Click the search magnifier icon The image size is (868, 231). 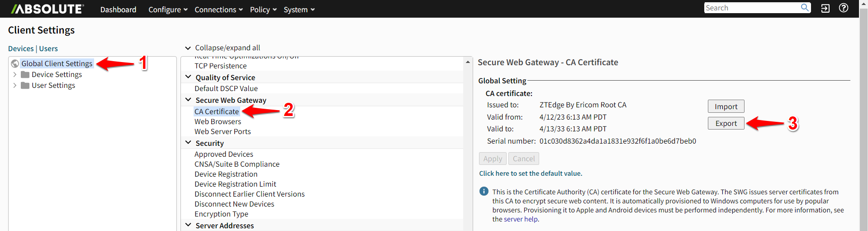805,8
